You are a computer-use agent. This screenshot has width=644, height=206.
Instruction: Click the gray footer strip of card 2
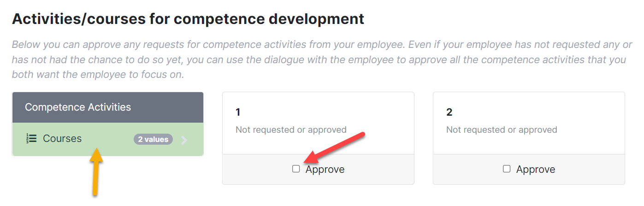[x=529, y=169]
